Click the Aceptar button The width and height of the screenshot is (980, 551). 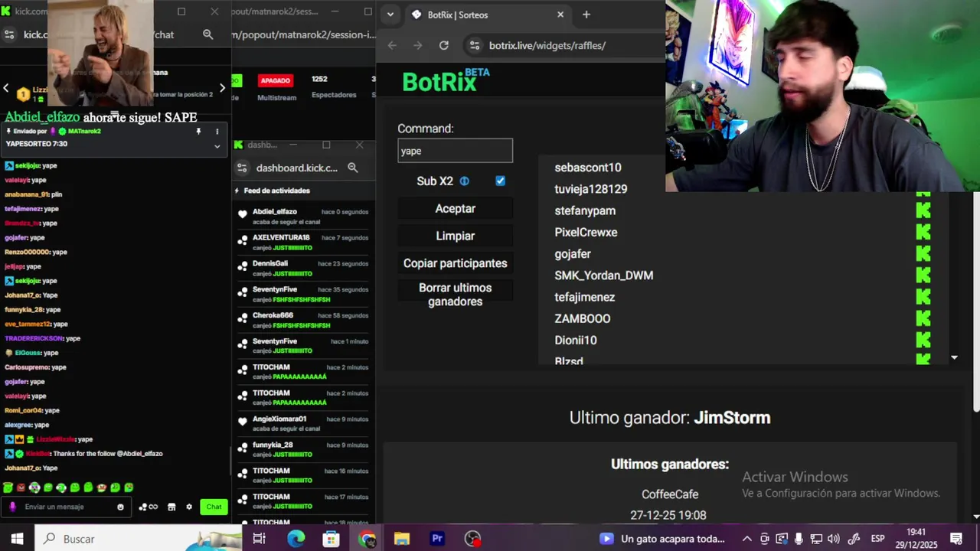pos(456,209)
